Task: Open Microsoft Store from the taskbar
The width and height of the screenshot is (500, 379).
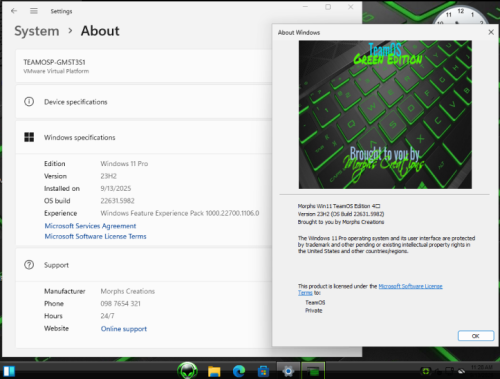Action: tap(263, 371)
